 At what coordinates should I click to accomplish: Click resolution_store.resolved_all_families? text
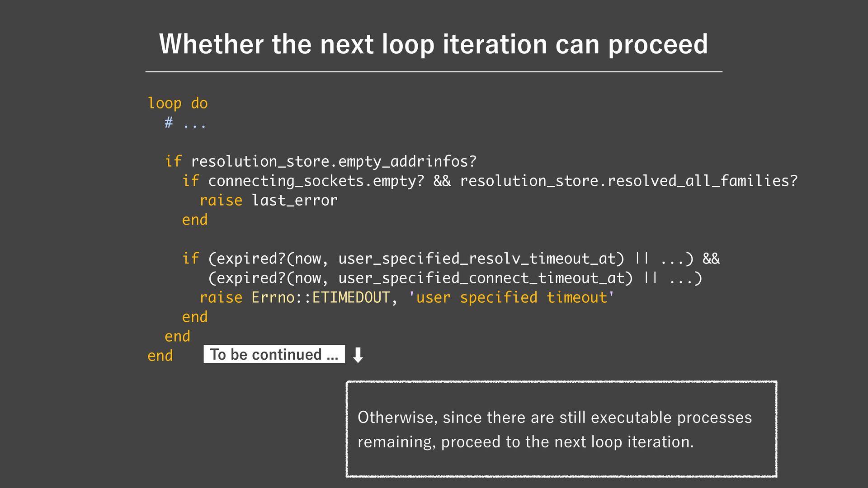click(x=628, y=181)
